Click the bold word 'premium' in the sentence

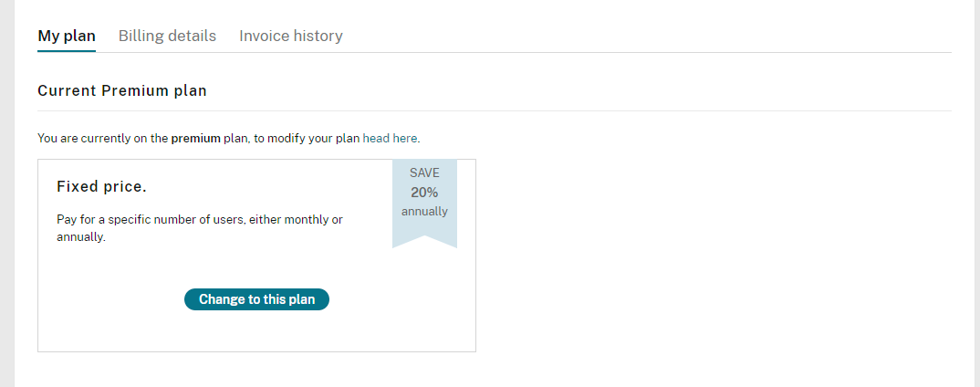click(195, 138)
